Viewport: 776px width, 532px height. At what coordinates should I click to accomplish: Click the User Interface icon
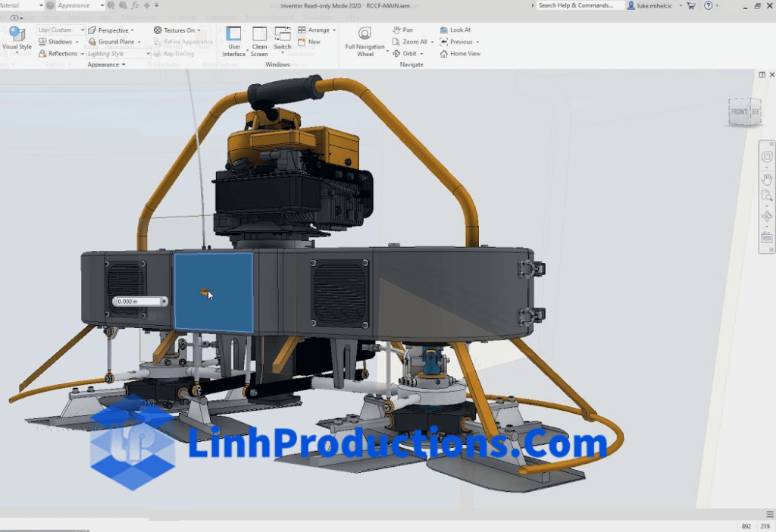coord(233,33)
